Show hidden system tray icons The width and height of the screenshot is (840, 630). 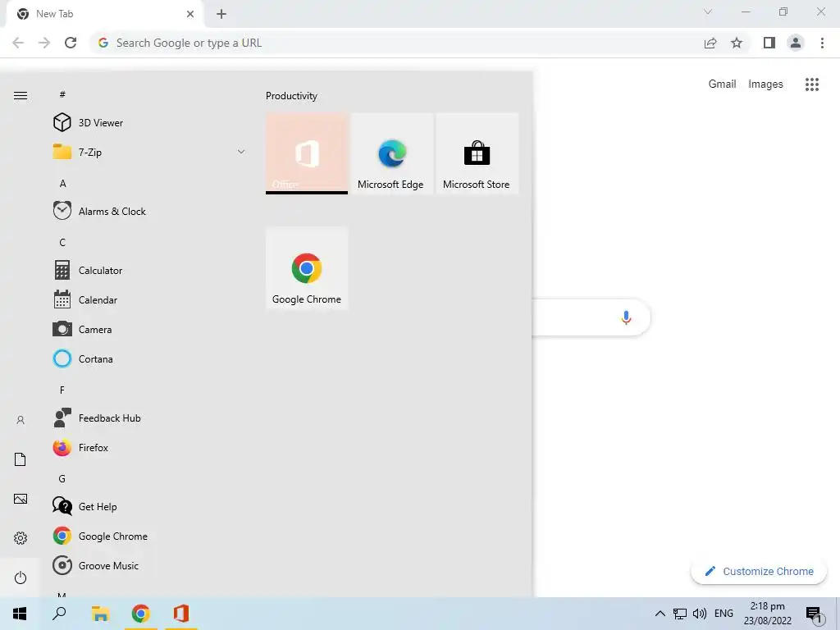(x=660, y=614)
